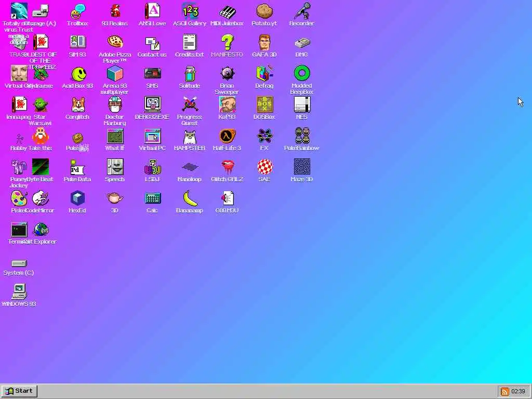Launch Adobe Pizza Player icon
The height and width of the screenshot is (399, 532).
pyautogui.click(x=115, y=42)
